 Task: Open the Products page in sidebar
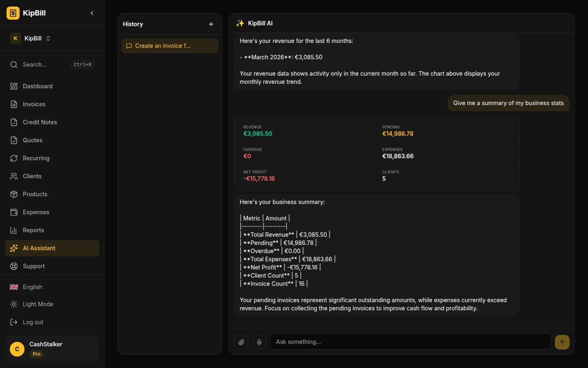(x=35, y=194)
